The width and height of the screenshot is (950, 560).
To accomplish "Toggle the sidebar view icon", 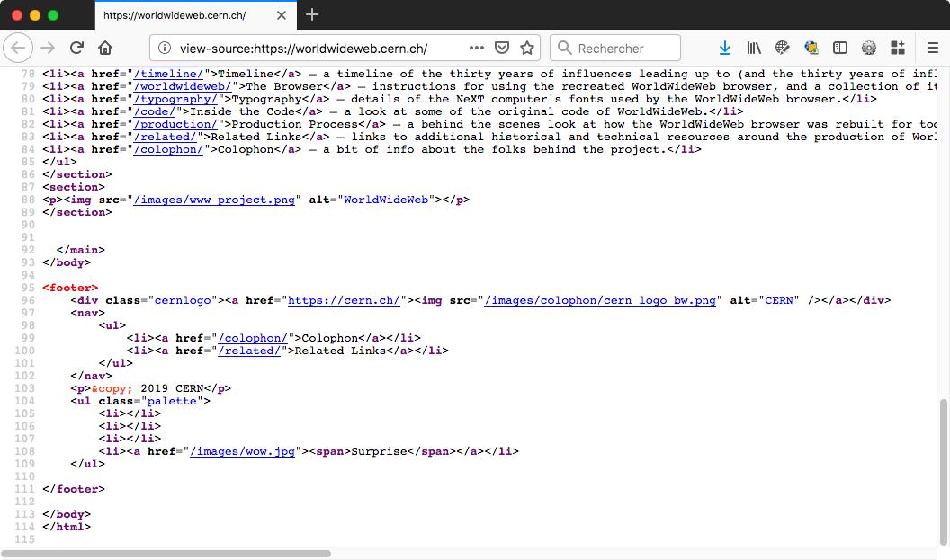I will tap(839, 48).
